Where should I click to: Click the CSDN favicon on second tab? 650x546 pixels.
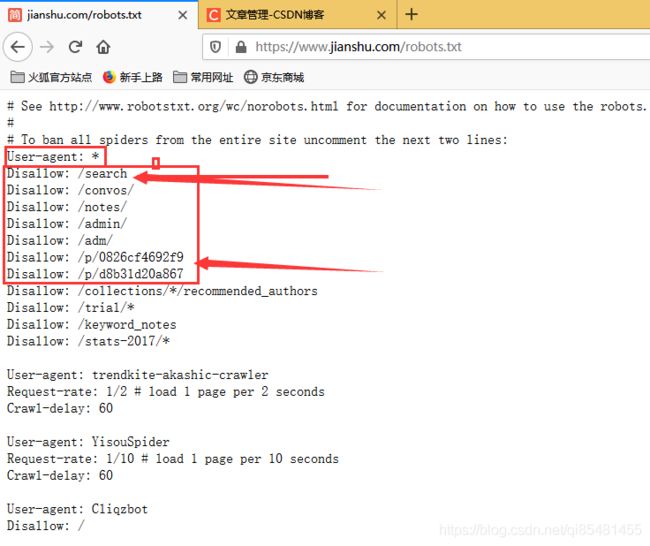pyautogui.click(x=213, y=15)
